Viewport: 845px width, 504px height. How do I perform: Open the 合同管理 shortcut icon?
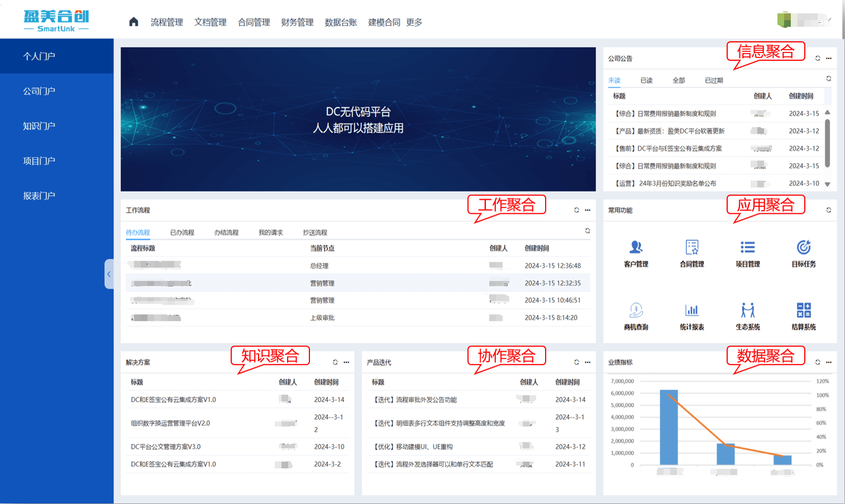tap(691, 247)
